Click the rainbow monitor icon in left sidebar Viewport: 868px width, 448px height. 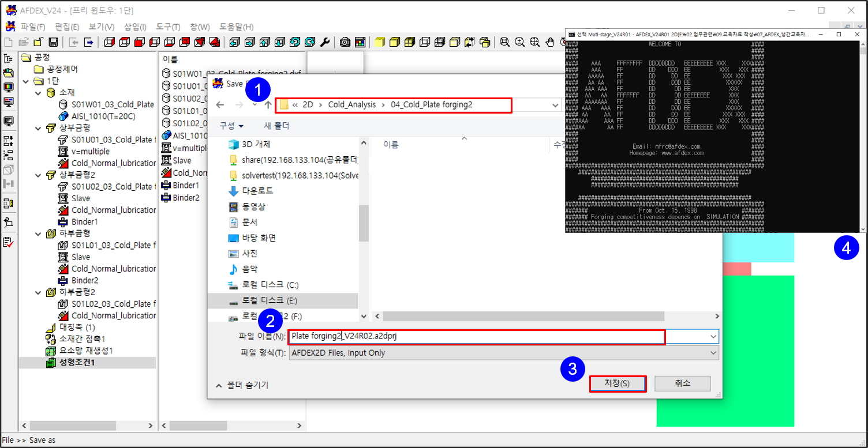pos(9,88)
